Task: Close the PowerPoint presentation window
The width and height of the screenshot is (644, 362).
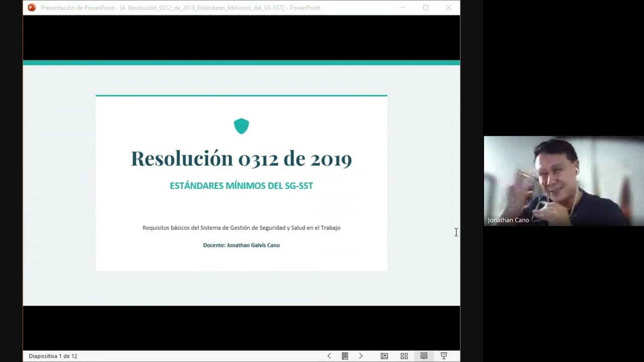Action: (x=448, y=8)
